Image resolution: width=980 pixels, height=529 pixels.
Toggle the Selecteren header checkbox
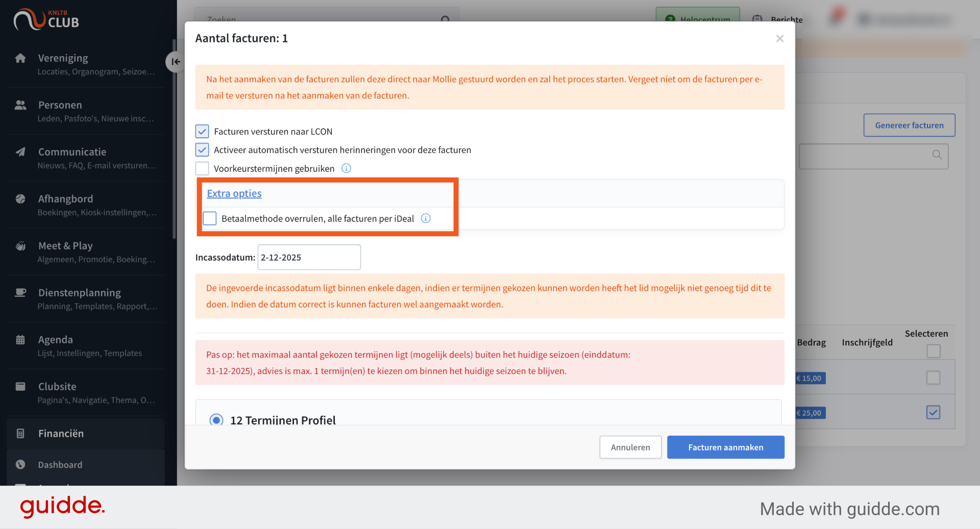point(934,351)
